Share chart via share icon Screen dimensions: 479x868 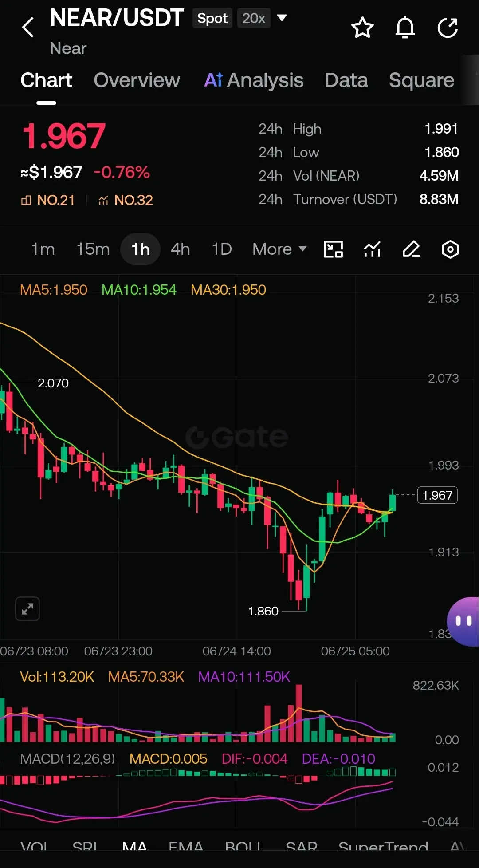click(448, 28)
